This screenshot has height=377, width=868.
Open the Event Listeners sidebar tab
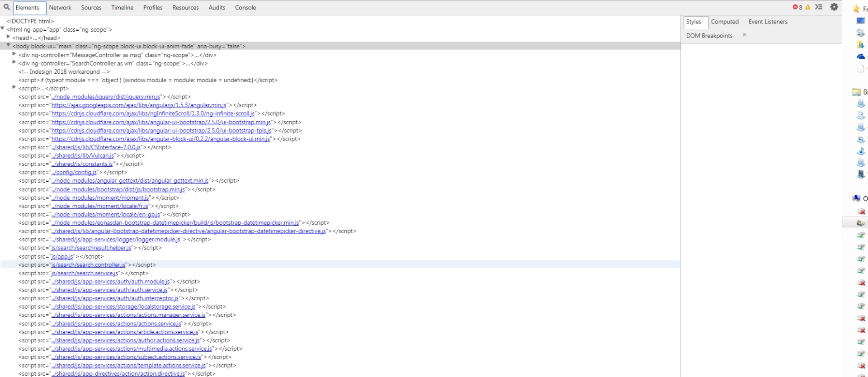pos(768,22)
